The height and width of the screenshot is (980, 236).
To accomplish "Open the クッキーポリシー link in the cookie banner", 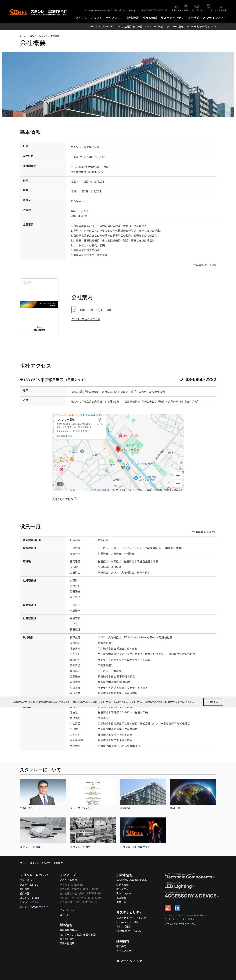I will pyautogui.click(x=106, y=702).
